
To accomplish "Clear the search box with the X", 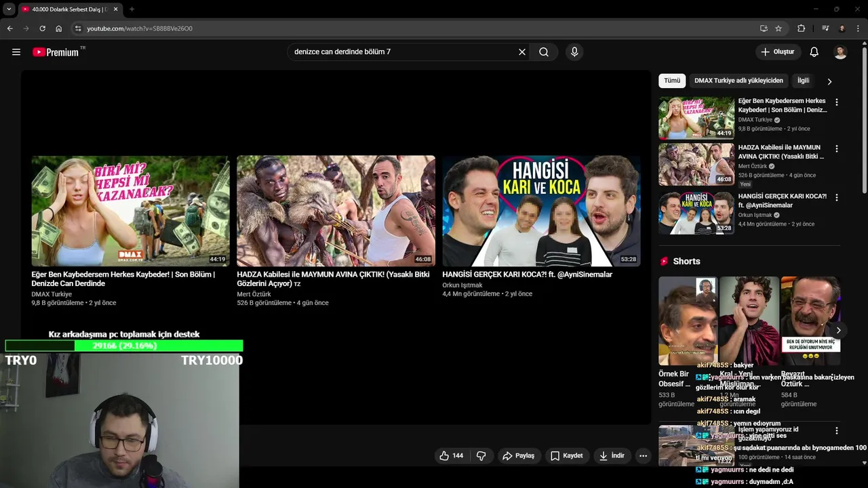I will pos(522,52).
